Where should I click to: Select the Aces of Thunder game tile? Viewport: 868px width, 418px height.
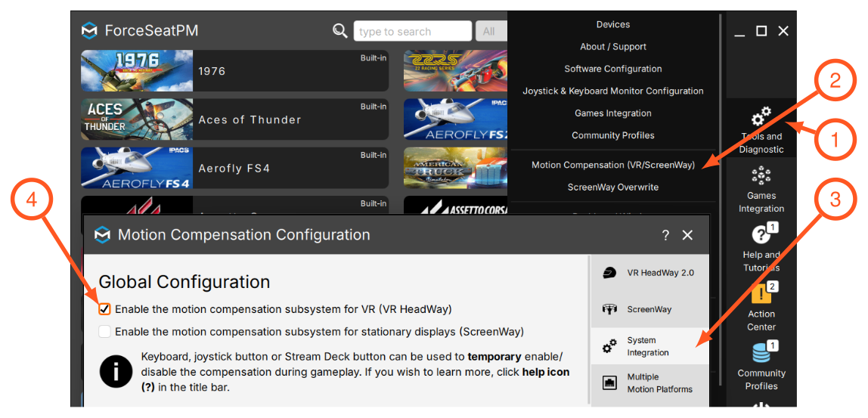click(234, 119)
